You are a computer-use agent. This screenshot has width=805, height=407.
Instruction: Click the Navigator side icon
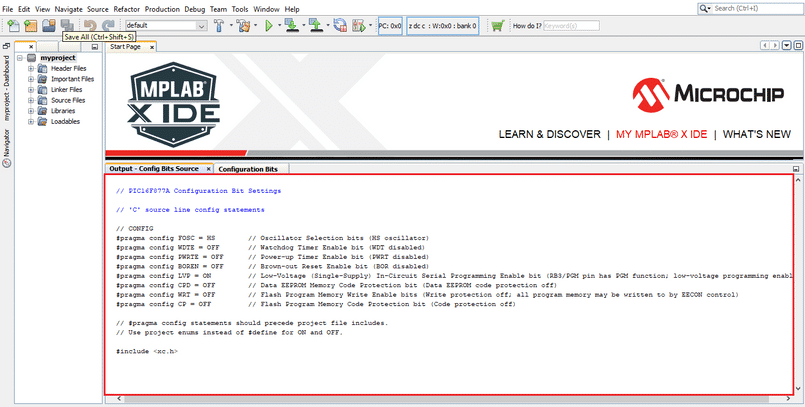[6, 164]
